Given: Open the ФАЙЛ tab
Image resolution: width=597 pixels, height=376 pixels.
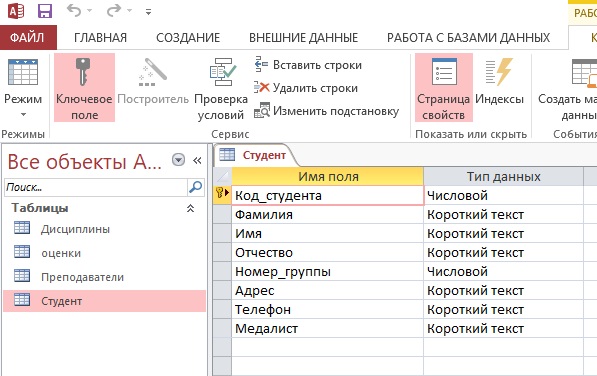Looking at the screenshot, I should pyautogui.click(x=28, y=37).
